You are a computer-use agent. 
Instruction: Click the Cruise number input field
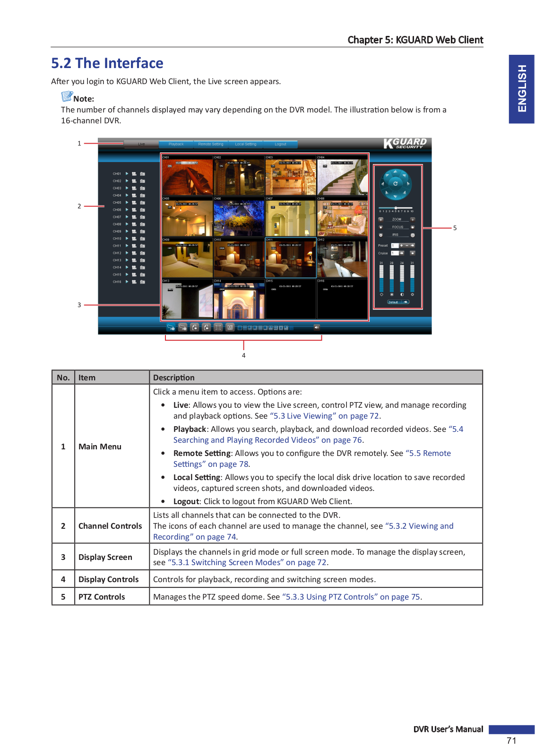click(x=395, y=253)
